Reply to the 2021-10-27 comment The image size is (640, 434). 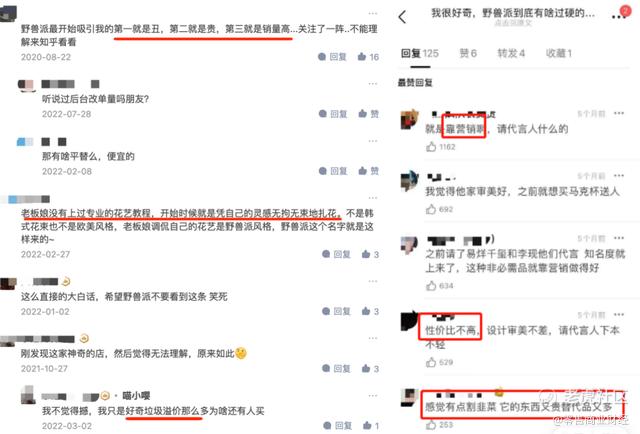[336, 369]
